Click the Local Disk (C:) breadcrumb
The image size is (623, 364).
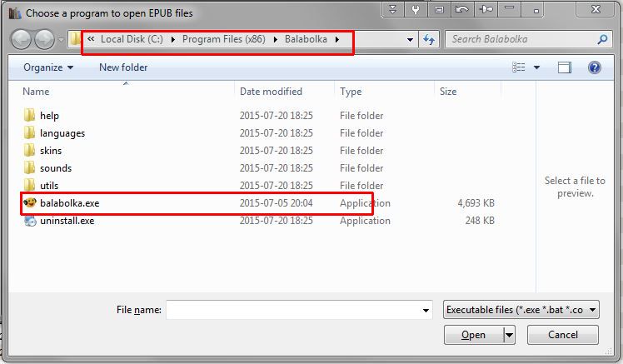click(x=132, y=39)
